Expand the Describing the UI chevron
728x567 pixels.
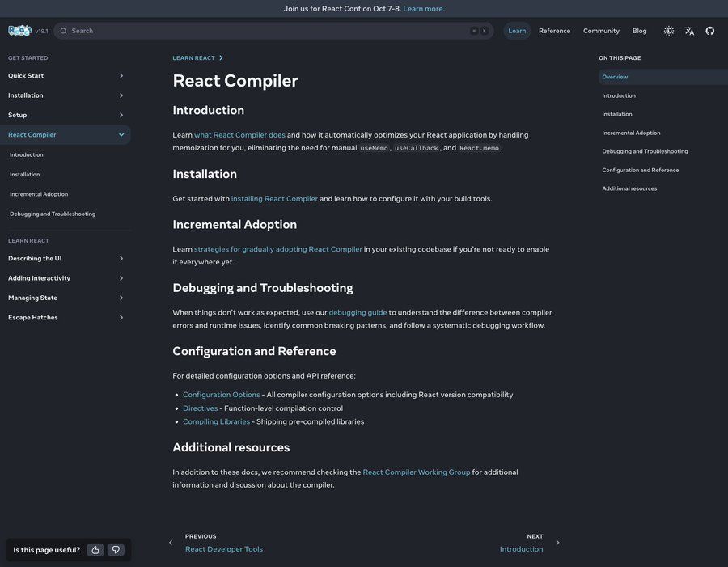[121, 258]
